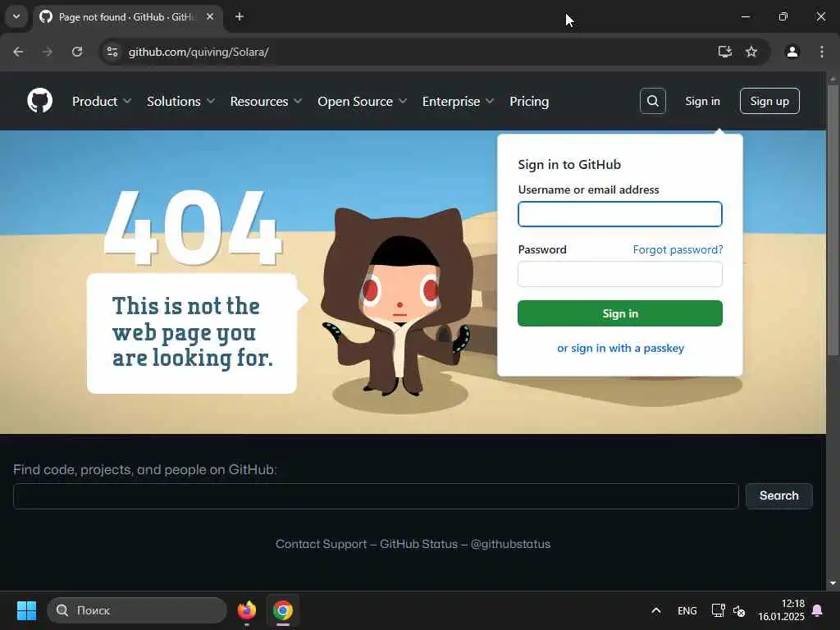Image resolution: width=840 pixels, height=630 pixels.
Task: Close the Page not found tab
Action: [210, 16]
